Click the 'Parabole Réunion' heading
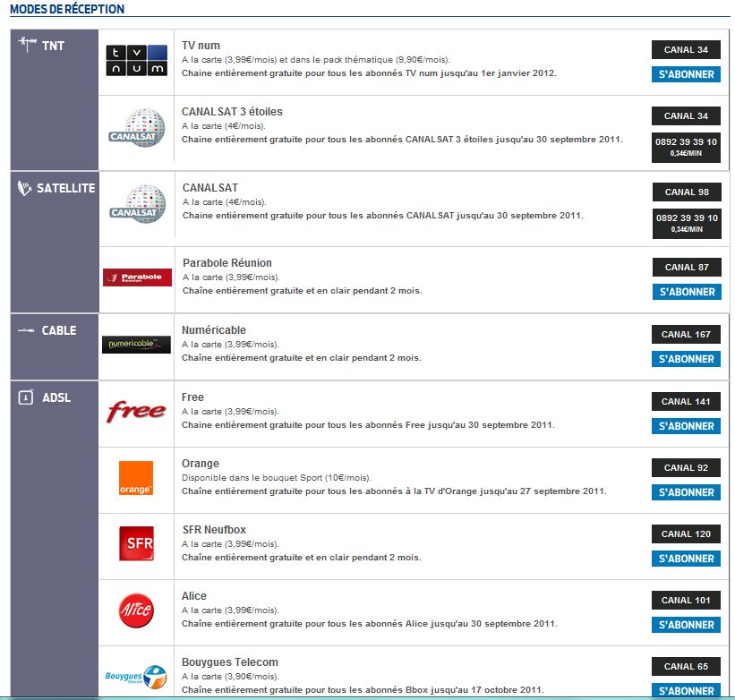The height and width of the screenshot is (700, 735). pyautogui.click(x=227, y=263)
